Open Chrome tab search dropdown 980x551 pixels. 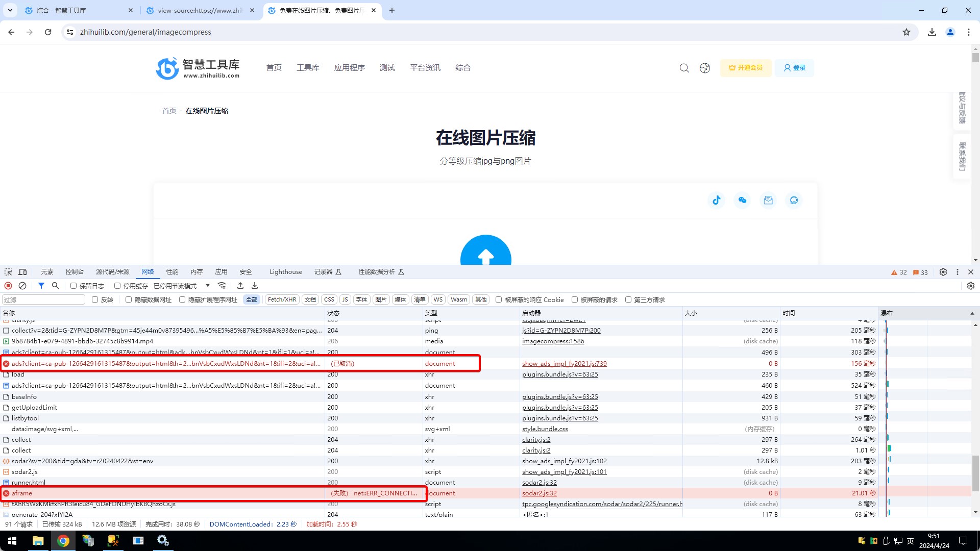10,10
